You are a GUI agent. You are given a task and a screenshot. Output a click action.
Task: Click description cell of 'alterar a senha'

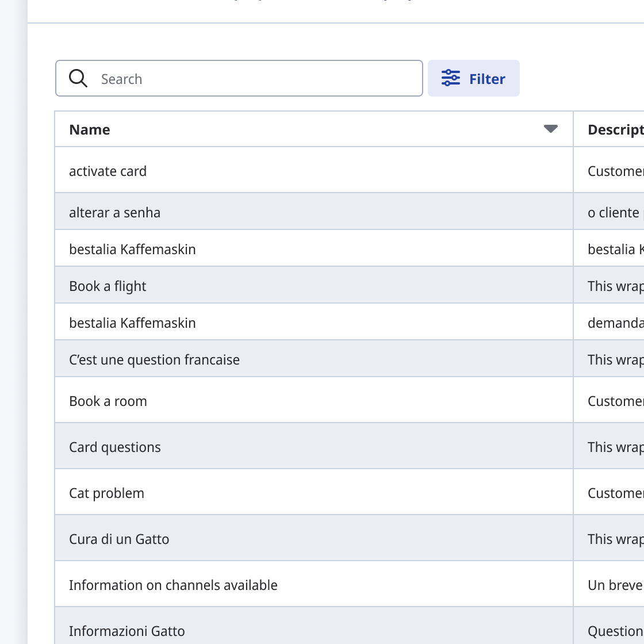coord(609,211)
